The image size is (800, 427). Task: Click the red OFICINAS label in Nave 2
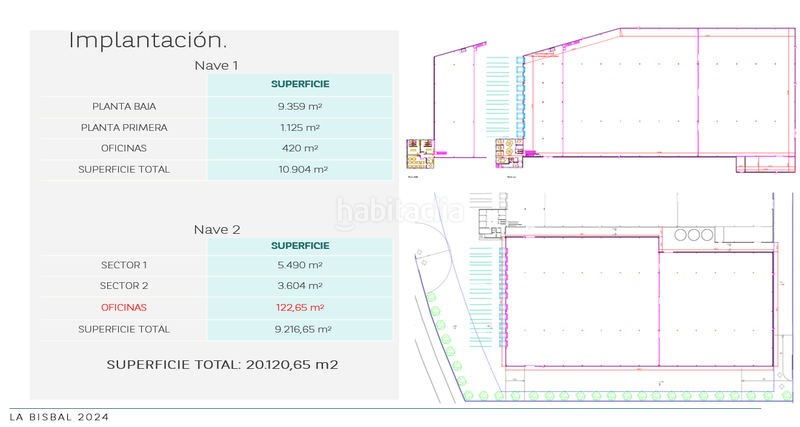pyautogui.click(x=124, y=308)
